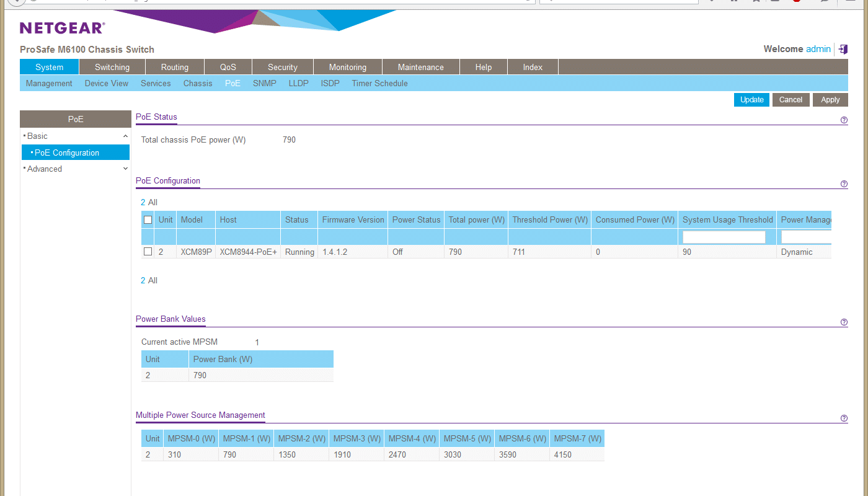Open the Maintenance tab
Image resolution: width=868 pixels, height=496 pixels.
point(421,67)
